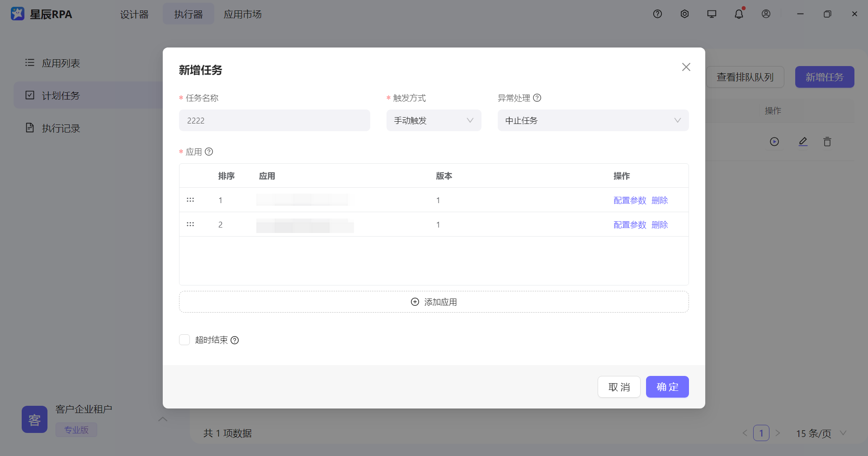The width and height of the screenshot is (868, 456).
Task: Click 删除 link for row 2
Action: pos(660,225)
